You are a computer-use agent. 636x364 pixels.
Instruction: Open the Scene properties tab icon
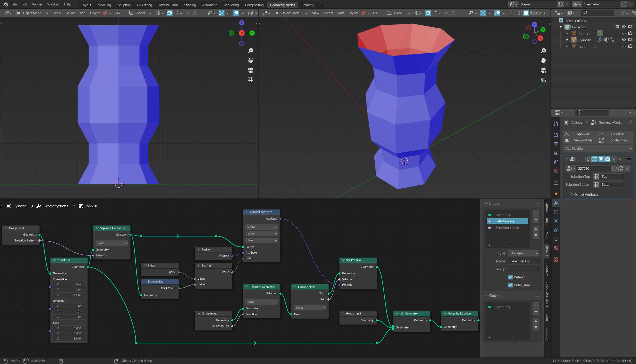point(556,162)
